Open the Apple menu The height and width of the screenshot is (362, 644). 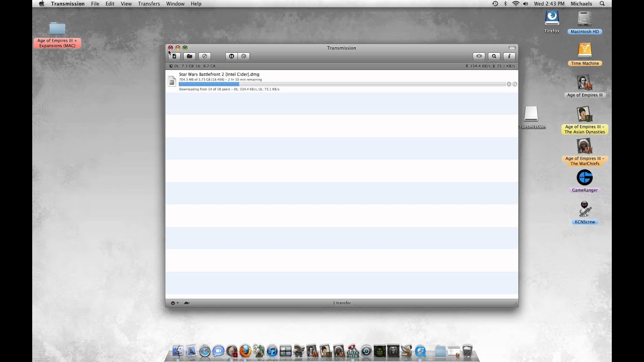[42, 4]
